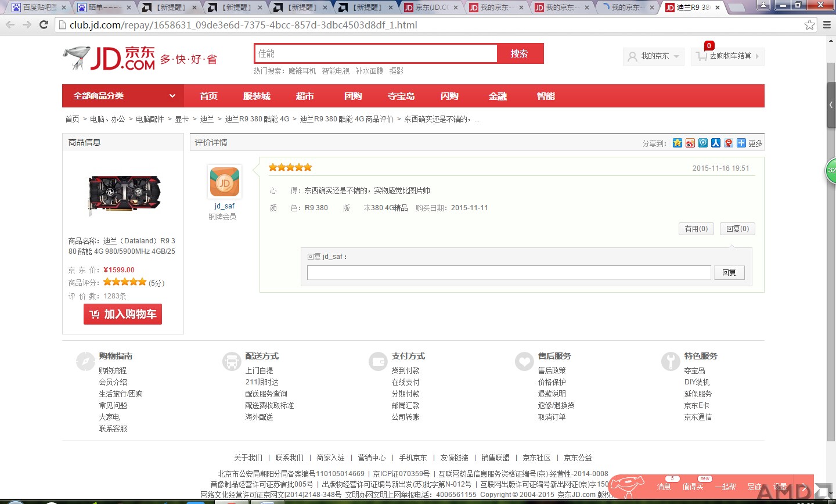The image size is (836, 504).
Task: Open 迪兰R9 380 酷能 4G breadcrumb
Action: click(257, 119)
